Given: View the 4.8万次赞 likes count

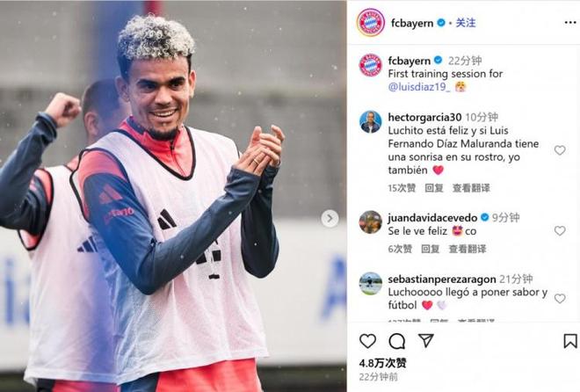Looking at the screenshot, I should pos(382,363).
